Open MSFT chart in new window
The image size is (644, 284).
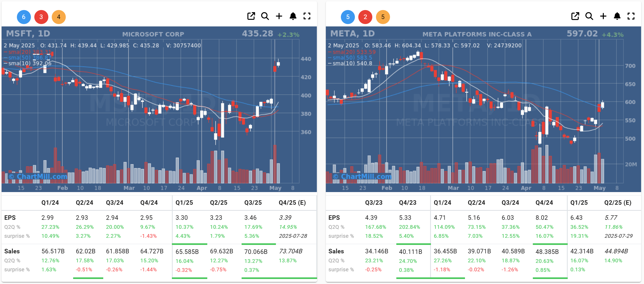tap(251, 16)
